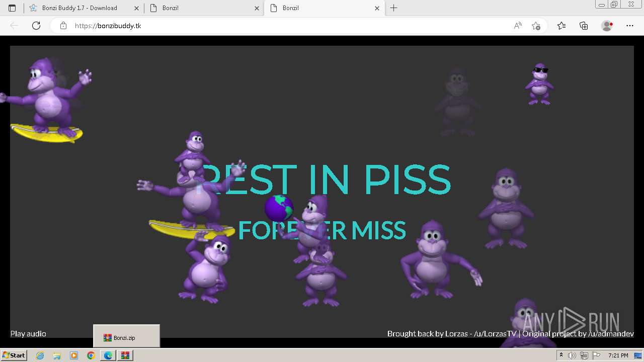Screen dimensions: 644x362
Task: Switch to the second Bonzi! tab
Action: coord(204,8)
